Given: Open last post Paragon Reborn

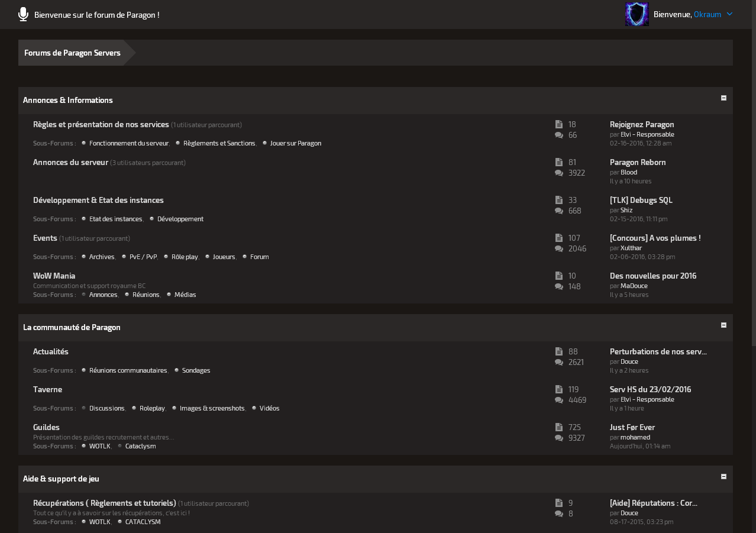Looking at the screenshot, I should click(638, 163).
